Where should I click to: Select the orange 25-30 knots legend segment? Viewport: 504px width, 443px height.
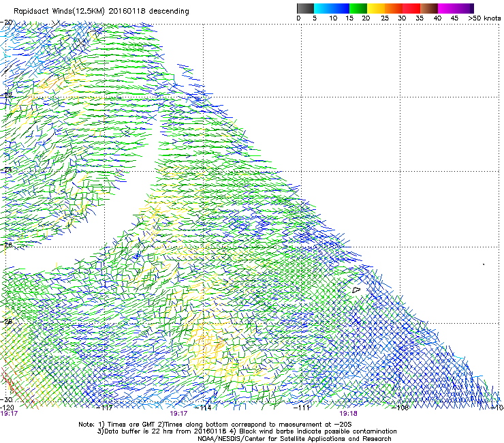394,8
